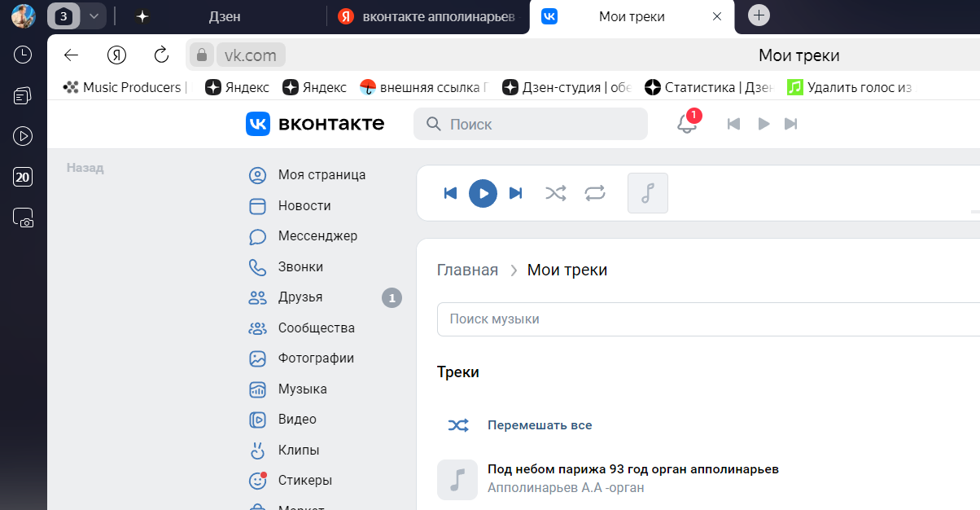Take a screenshot with the sidebar camera icon
The width and height of the screenshot is (980, 510).
coord(23,218)
